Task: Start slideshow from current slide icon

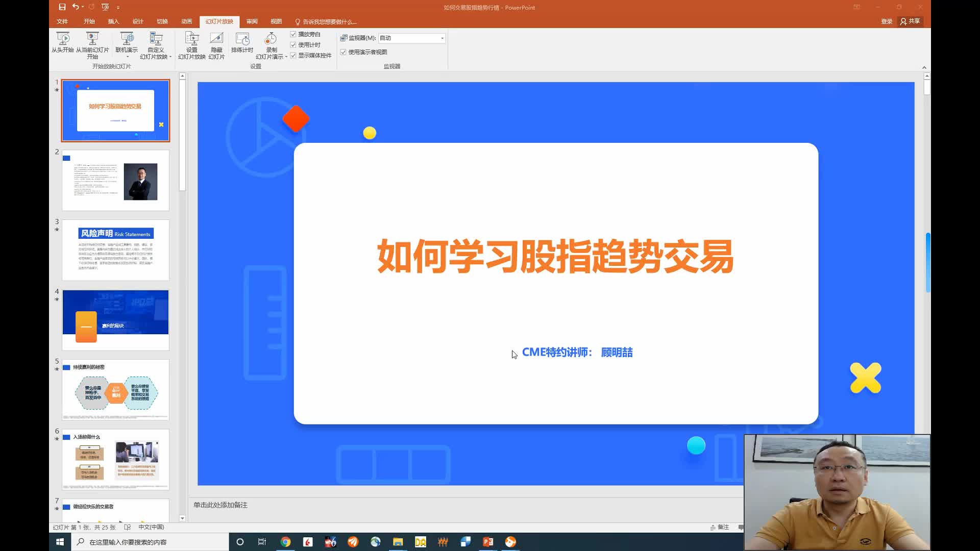Action: click(92, 39)
